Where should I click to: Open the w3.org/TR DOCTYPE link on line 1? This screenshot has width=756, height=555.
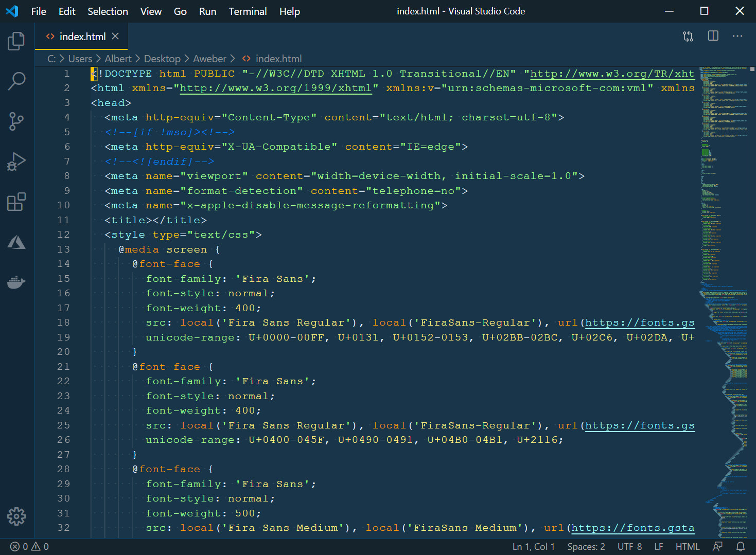pyautogui.click(x=612, y=74)
